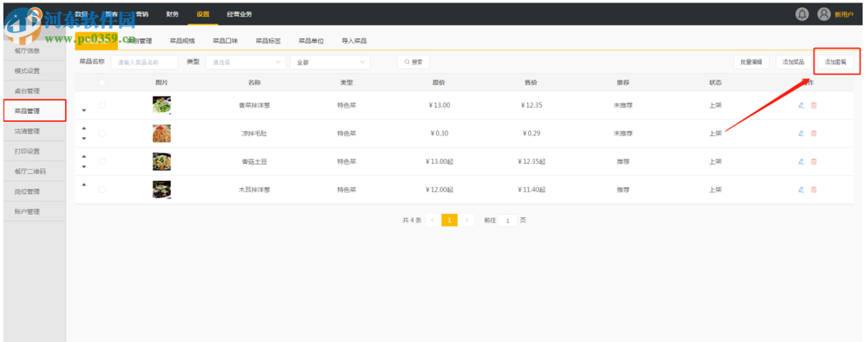The height and width of the screenshot is (342, 868).
Task: Move 木耳拌洋葱 up in the list
Action: 84,185
